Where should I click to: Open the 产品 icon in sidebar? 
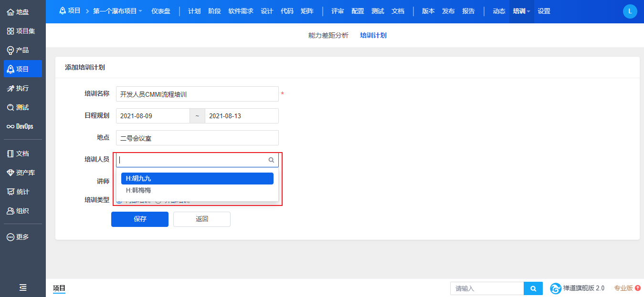click(x=10, y=50)
